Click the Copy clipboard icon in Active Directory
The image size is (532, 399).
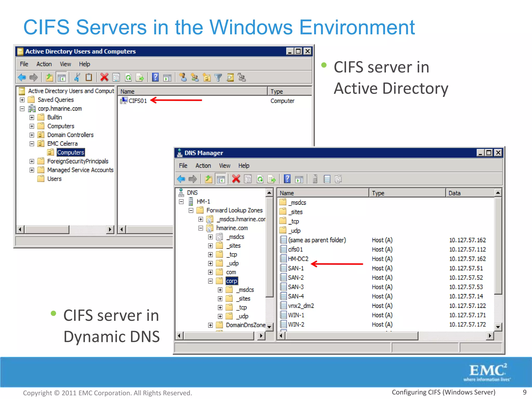tap(89, 77)
